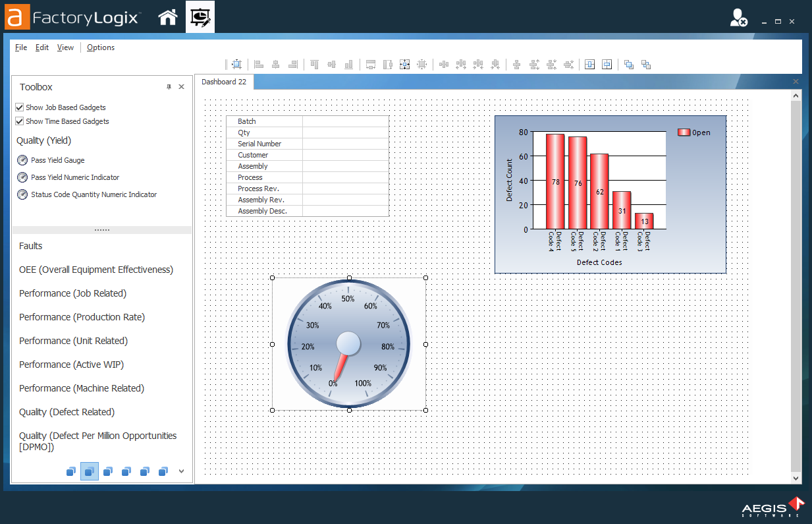This screenshot has height=524, width=812.
Task: Uncheck Show Job Based Gadgets
Action: [x=20, y=107]
